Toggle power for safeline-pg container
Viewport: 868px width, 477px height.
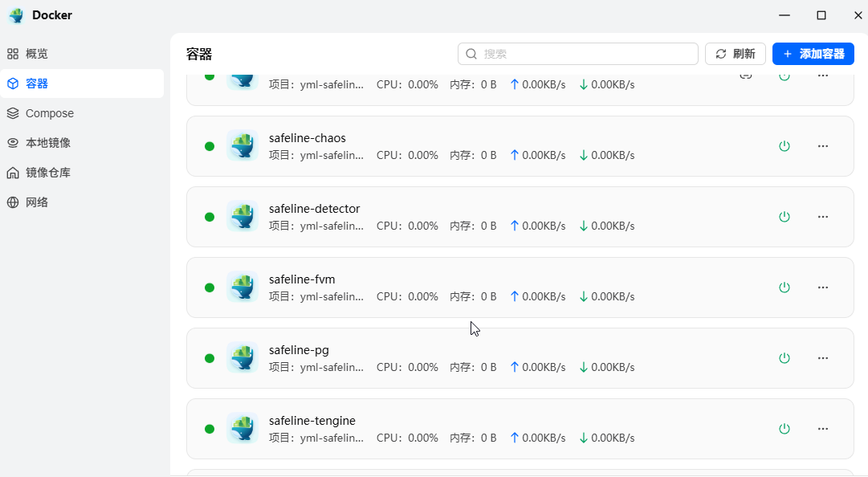(784, 358)
